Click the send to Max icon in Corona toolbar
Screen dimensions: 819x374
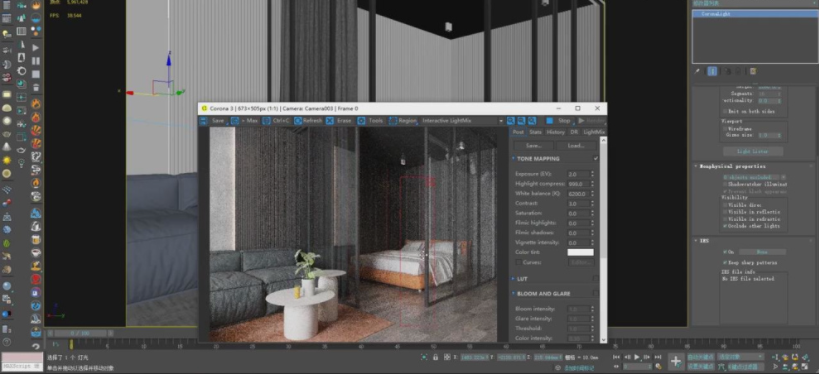(x=235, y=121)
